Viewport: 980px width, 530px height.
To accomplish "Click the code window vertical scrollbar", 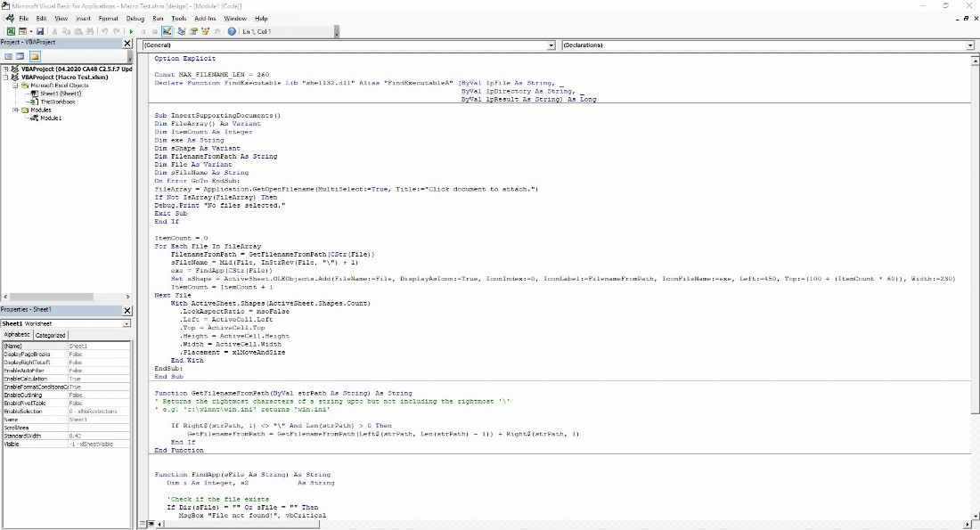I will (x=974, y=267).
